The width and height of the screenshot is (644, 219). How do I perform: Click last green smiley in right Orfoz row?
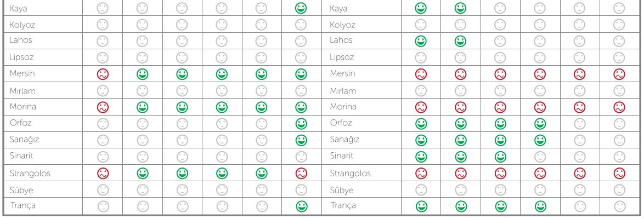(540, 123)
